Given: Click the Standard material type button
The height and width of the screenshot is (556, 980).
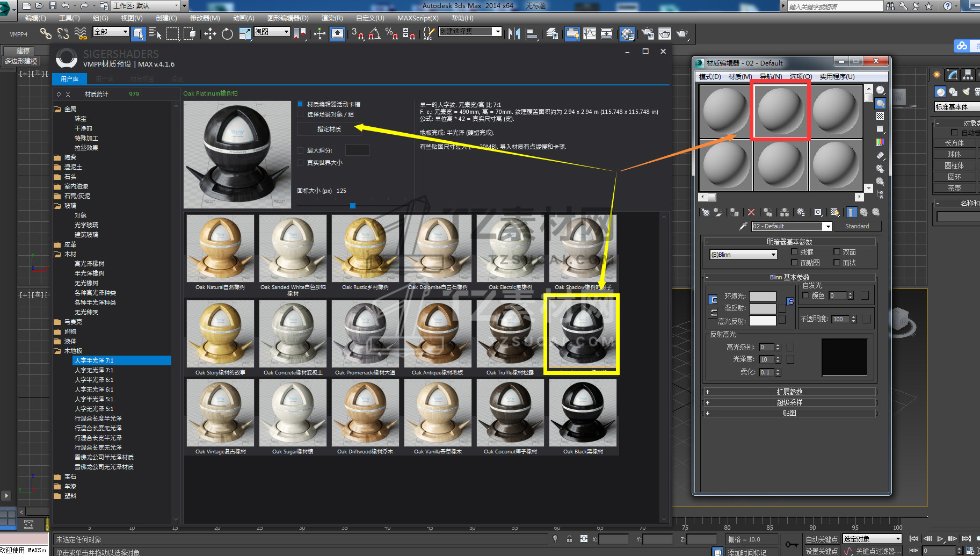Looking at the screenshot, I should pos(857,226).
